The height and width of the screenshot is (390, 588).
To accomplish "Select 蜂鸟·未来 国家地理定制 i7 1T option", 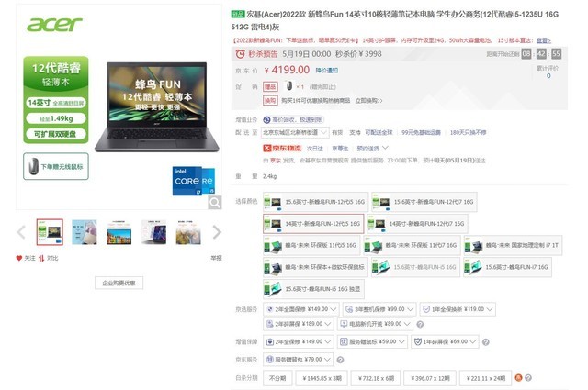I will click(513, 245).
